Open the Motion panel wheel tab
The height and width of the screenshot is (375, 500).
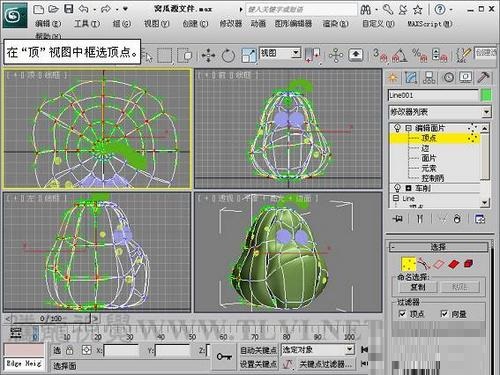click(x=449, y=78)
